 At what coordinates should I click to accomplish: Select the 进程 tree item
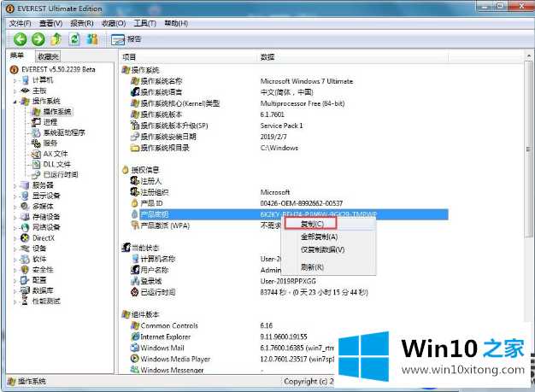click(50, 122)
